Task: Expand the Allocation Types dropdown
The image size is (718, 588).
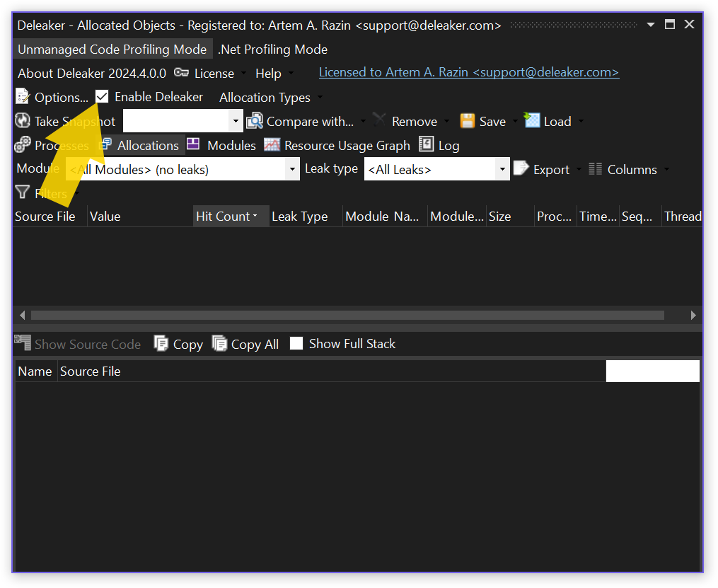Action: click(270, 98)
